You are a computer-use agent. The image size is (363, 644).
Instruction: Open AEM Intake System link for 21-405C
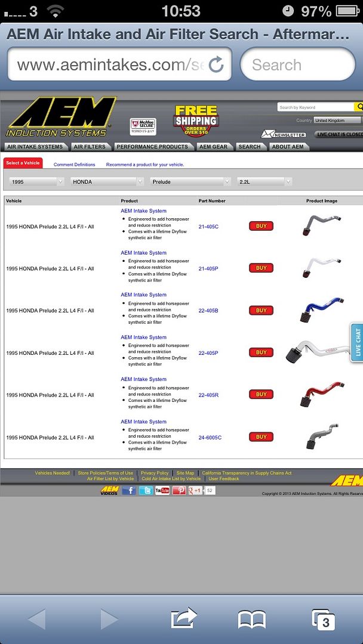pyautogui.click(x=143, y=210)
